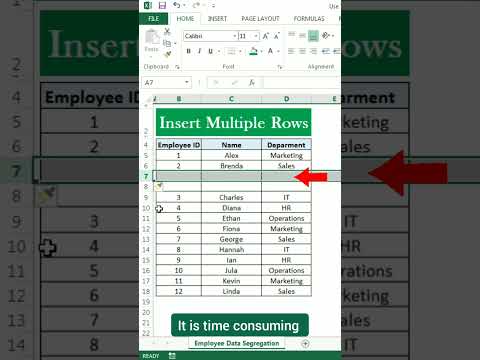The image size is (480, 360).
Task: Click the Increase Font Size icon
Action: tap(266, 36)
